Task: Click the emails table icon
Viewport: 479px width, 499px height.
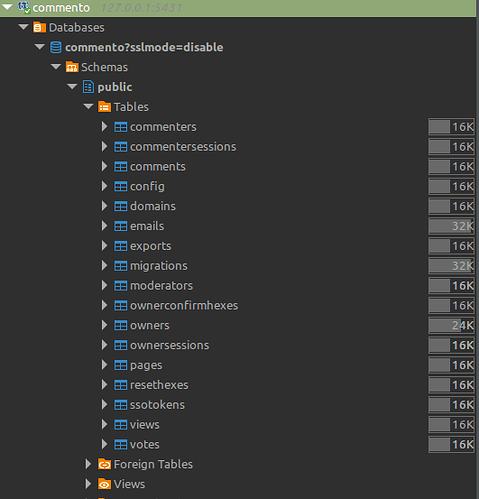Action: [121, 226]
